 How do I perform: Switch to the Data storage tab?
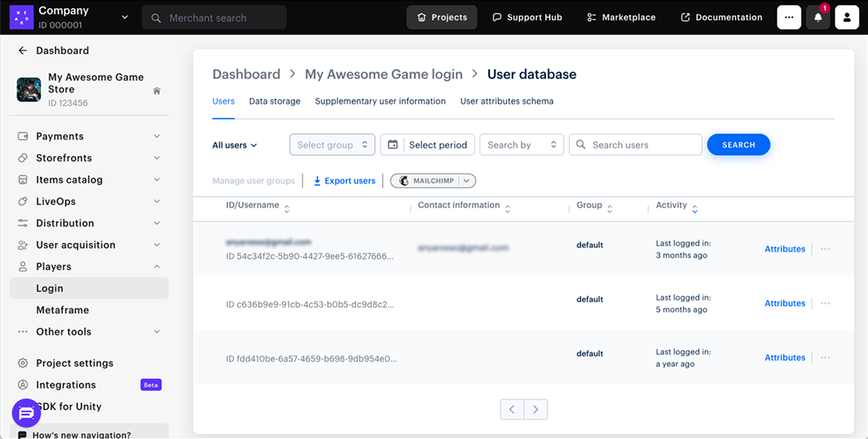(275, 101)
